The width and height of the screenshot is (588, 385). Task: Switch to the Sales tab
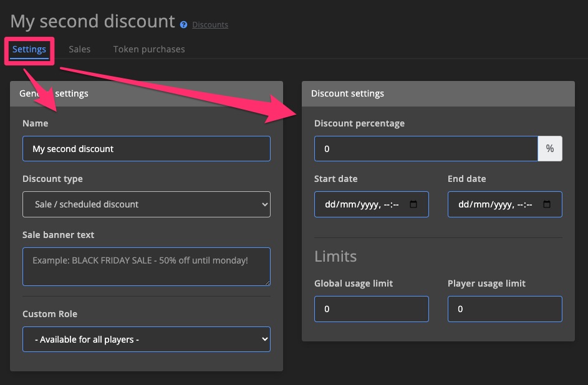pos(79,49)
